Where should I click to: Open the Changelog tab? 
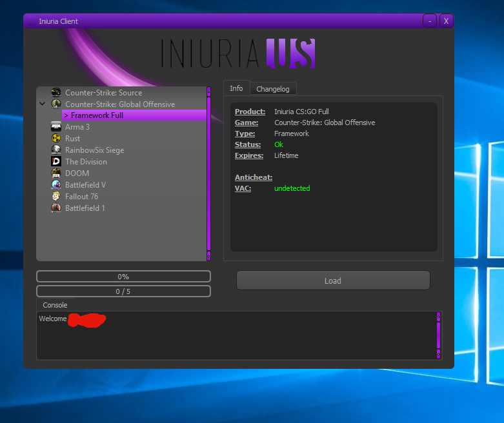tap(273, 89)
